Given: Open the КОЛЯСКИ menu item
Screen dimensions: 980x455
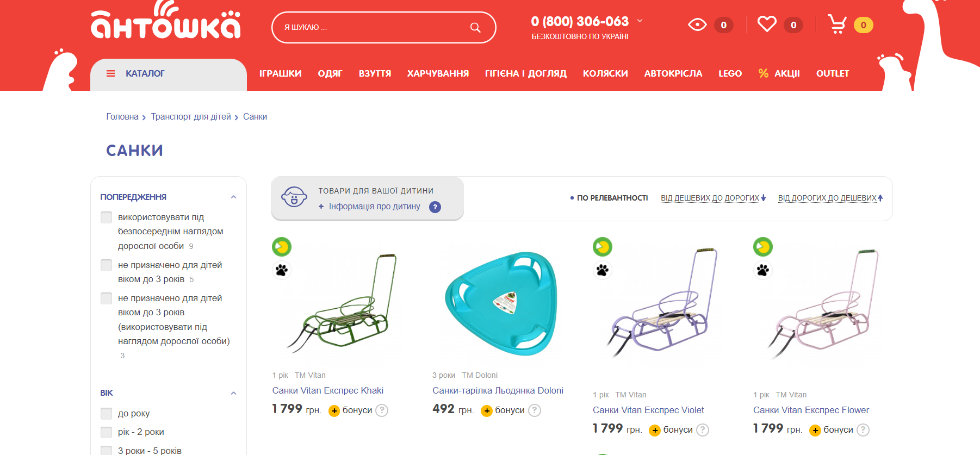Looking at the screenshot, I should coord(605,73).
